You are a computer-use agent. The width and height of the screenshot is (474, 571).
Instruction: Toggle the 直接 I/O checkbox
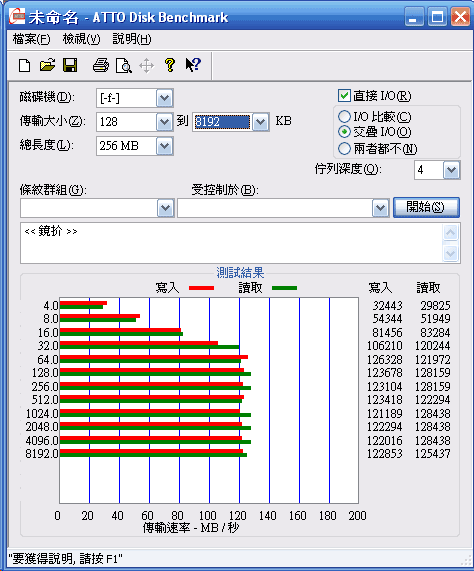pyautogui.click(x=344, y=96)
